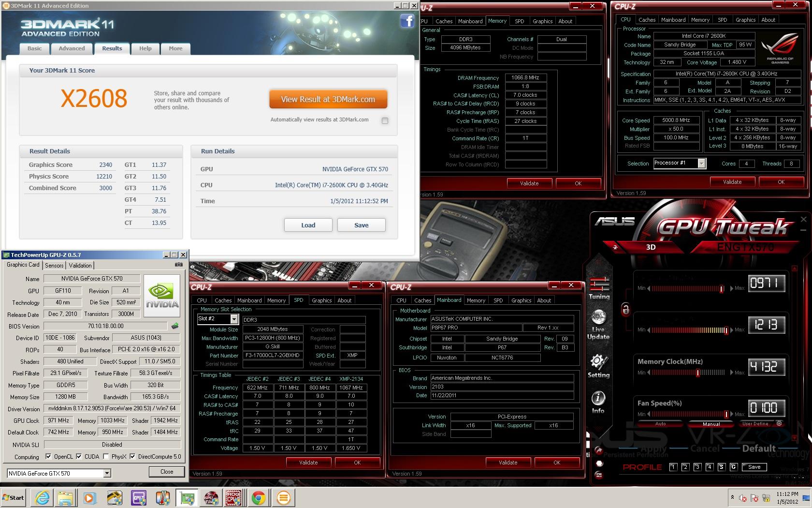Select Auto fan mode in GPU Tweak
Viewport: 812px width, 508px height.
pos(660,424)
